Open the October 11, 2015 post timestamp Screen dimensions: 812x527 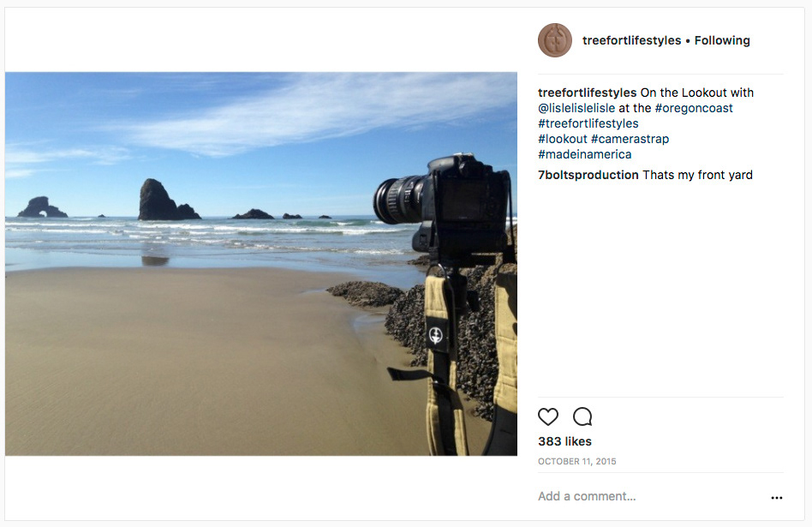[577, 461]
